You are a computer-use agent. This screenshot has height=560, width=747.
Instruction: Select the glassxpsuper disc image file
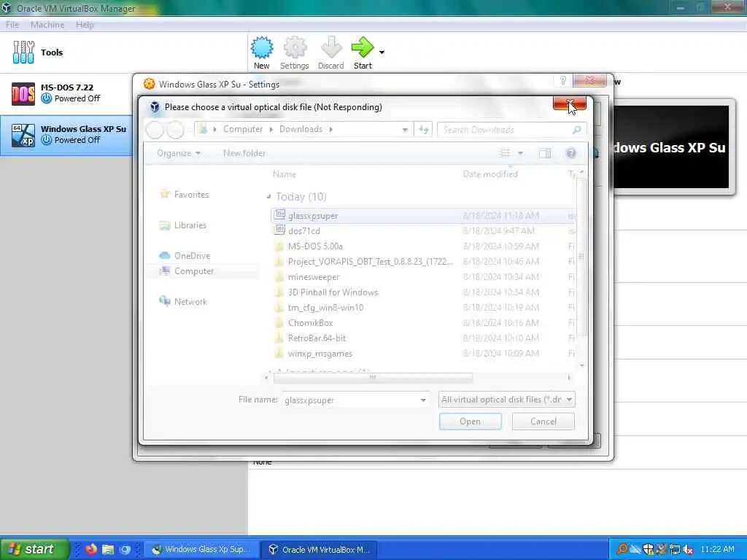pos(423,216)
